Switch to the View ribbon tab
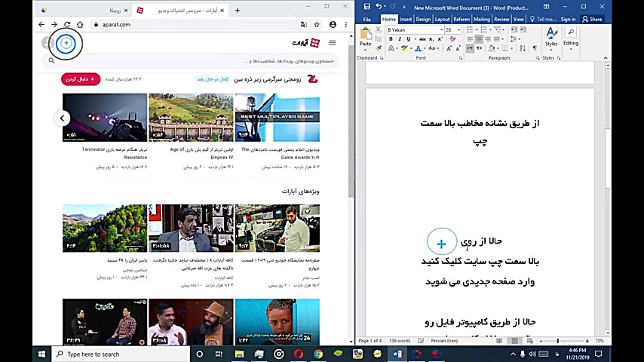 point(518,20)
